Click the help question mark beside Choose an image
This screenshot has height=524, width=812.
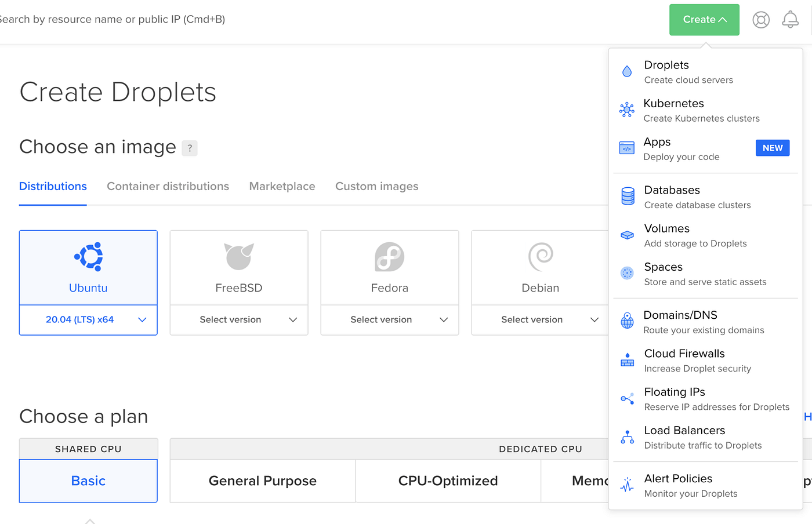[190, 148]
